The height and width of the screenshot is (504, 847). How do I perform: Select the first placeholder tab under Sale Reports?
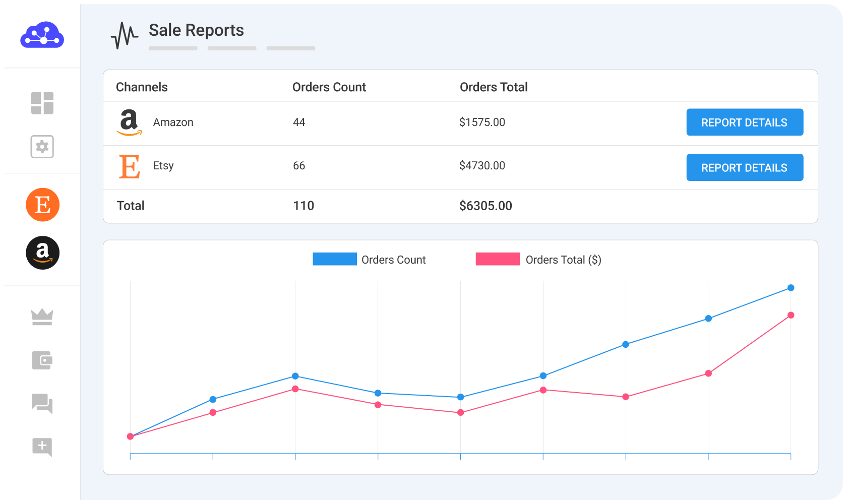pos(173,48)
